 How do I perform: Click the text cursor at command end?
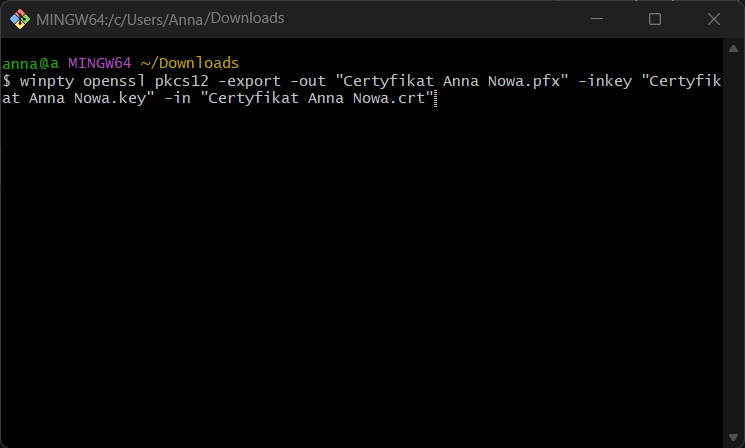click(437, 98)
